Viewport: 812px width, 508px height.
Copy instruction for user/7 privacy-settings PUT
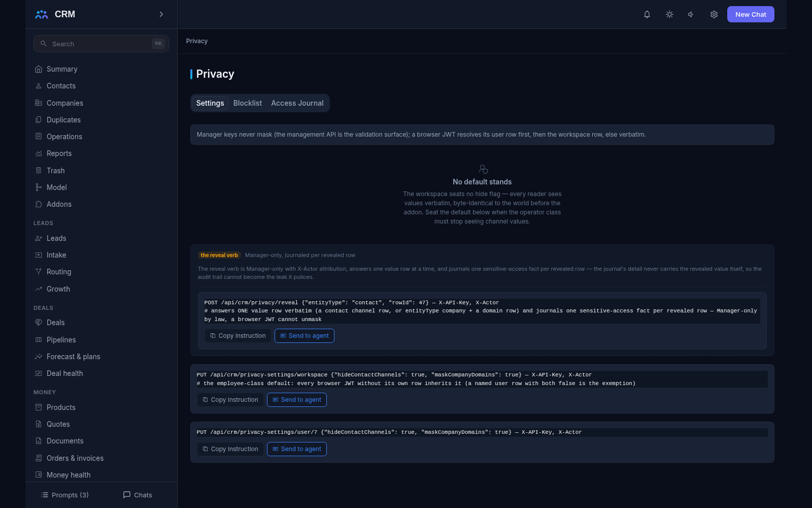(x=230, y=449)
